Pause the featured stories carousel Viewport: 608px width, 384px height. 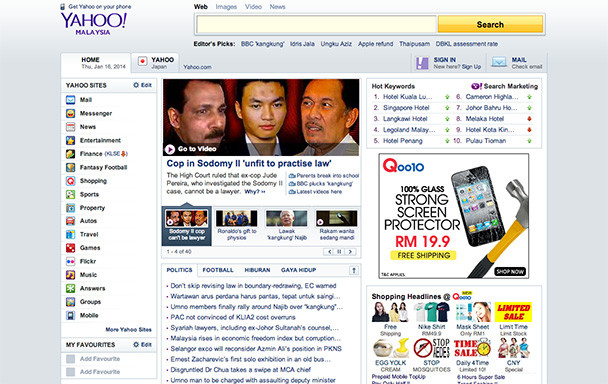coord(339,252)
